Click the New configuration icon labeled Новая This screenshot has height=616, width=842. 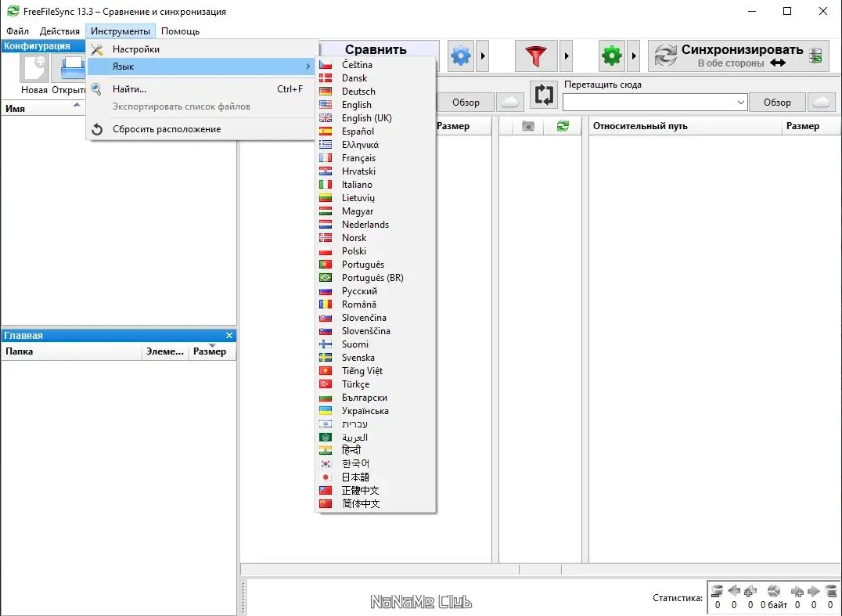click(x=34, y=70)
